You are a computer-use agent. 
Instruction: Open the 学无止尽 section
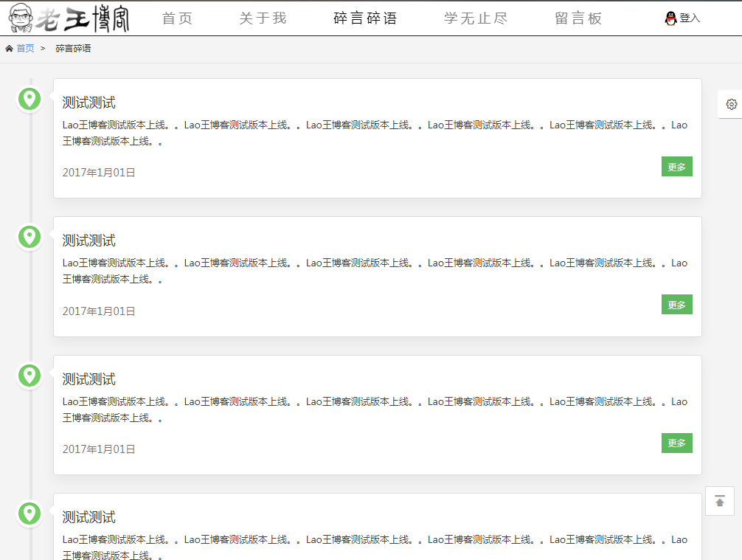[x=476, y=18]
